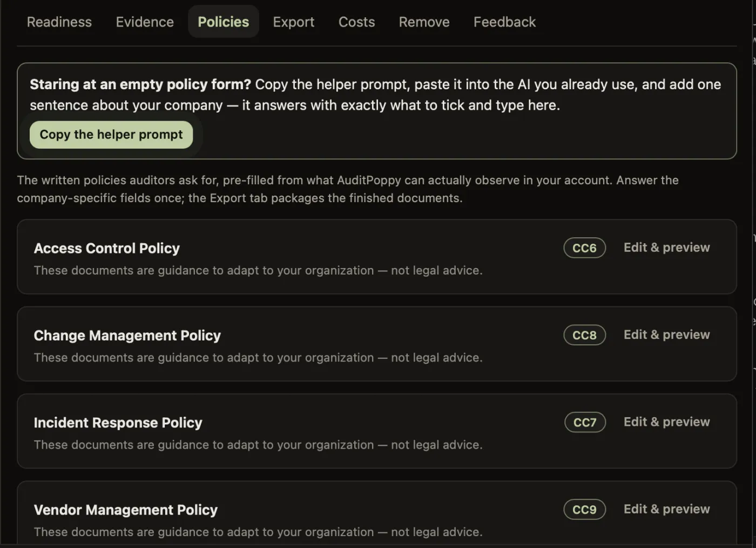Image resolution: width=756 pixels, height=548 pixels.
Task: Copy the helper prompt
Action: 111,135
